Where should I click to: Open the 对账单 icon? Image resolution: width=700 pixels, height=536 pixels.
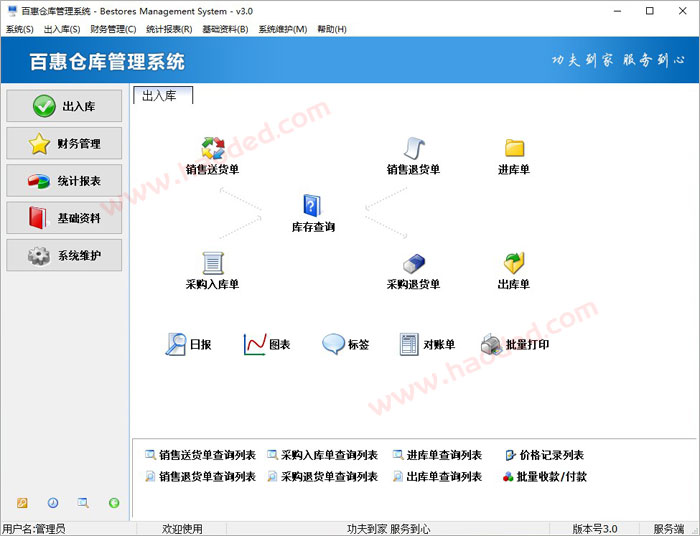(x=409, y=344)
